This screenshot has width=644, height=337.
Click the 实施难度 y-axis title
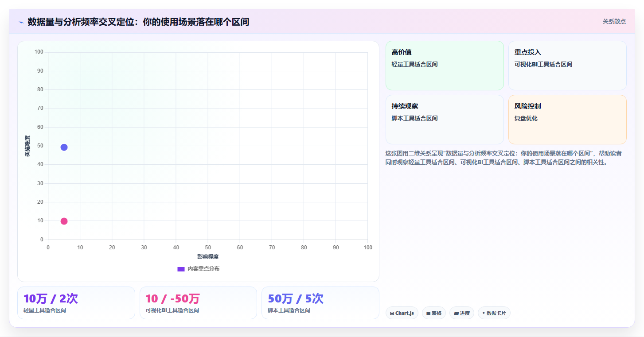27,146
